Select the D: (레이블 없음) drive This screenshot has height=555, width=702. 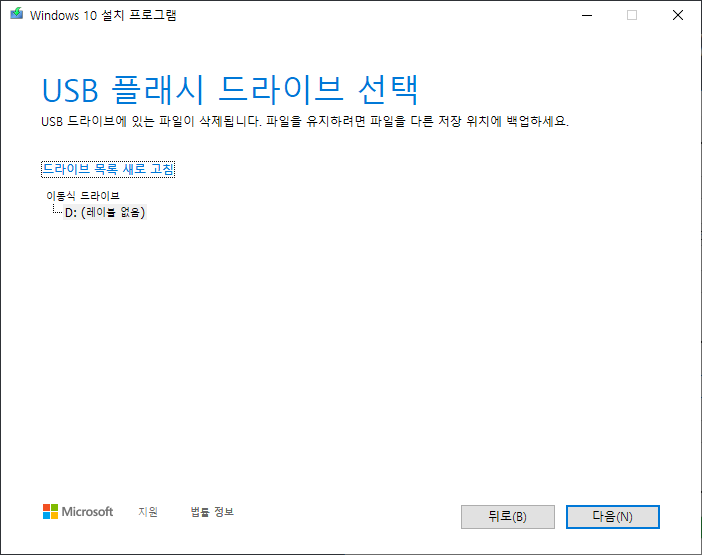(105, 212)
